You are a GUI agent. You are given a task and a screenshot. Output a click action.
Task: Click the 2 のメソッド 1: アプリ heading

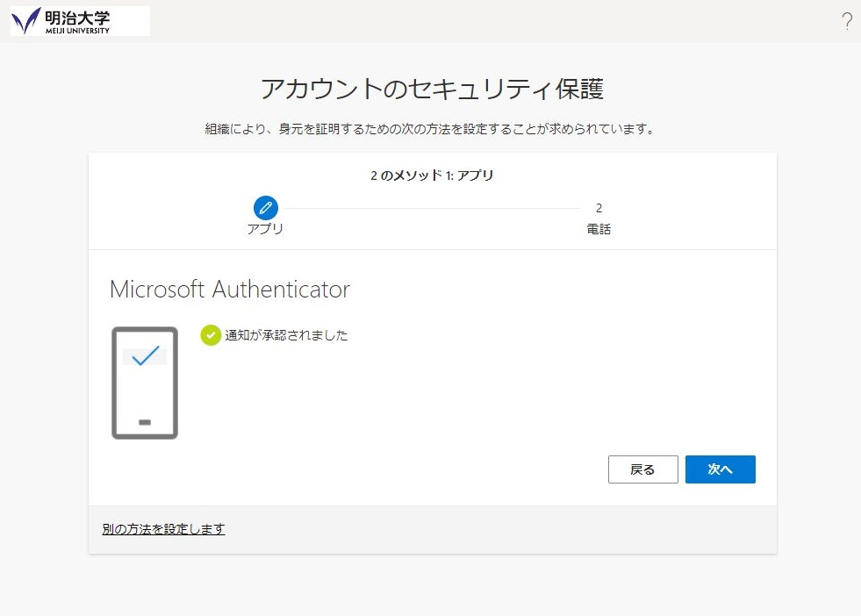pos(432,175)
